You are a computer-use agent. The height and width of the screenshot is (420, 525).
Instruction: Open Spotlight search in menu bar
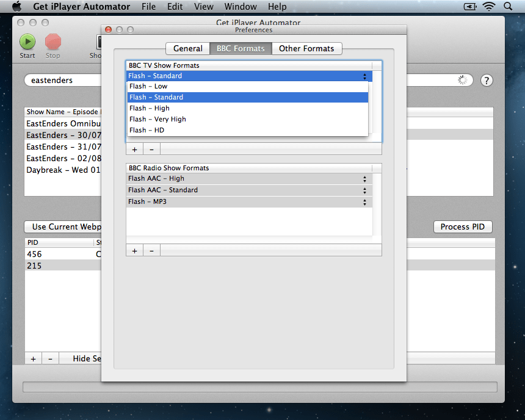(508, 6)
